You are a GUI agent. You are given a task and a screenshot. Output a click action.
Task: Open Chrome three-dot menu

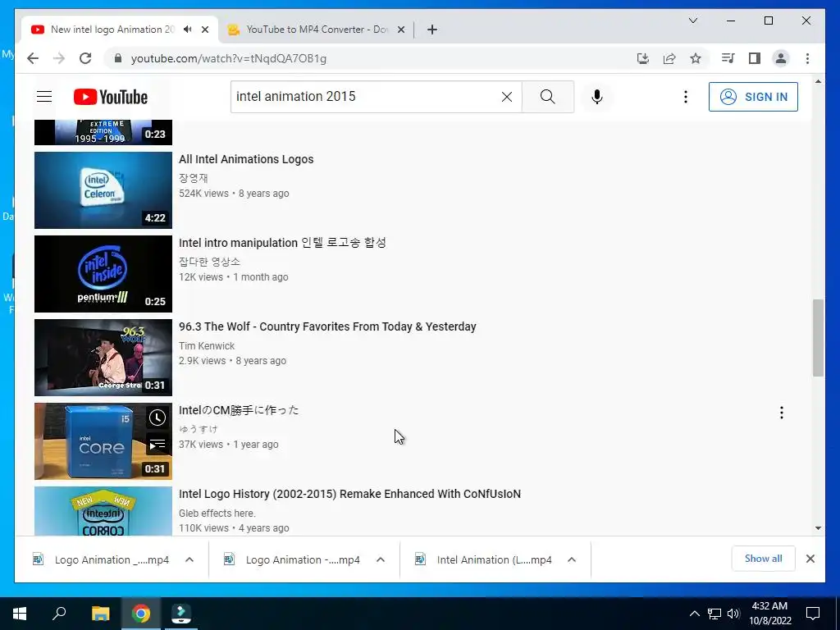click(x=807, y=58)
